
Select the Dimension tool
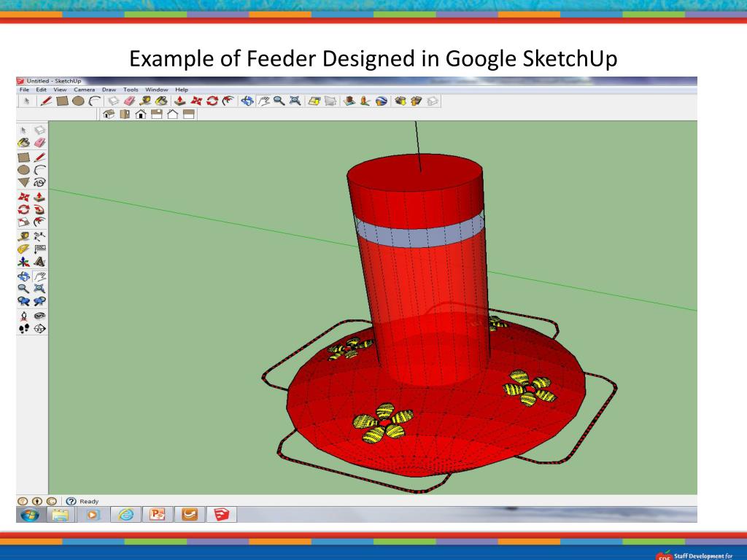[x=39, y=236]
